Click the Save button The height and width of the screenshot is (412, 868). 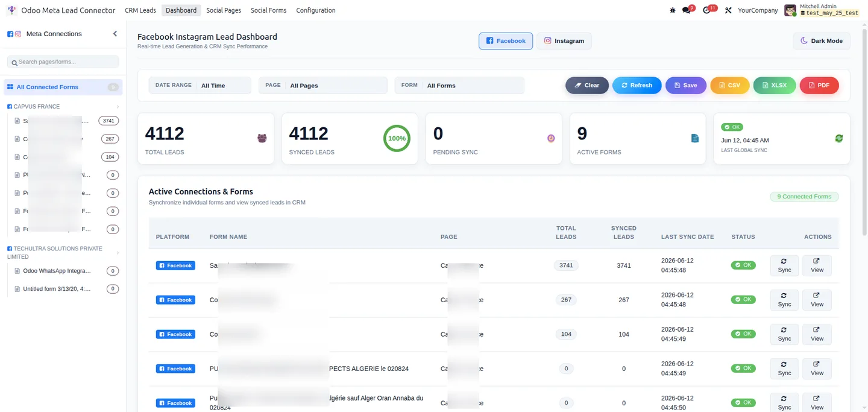(686, 86)
